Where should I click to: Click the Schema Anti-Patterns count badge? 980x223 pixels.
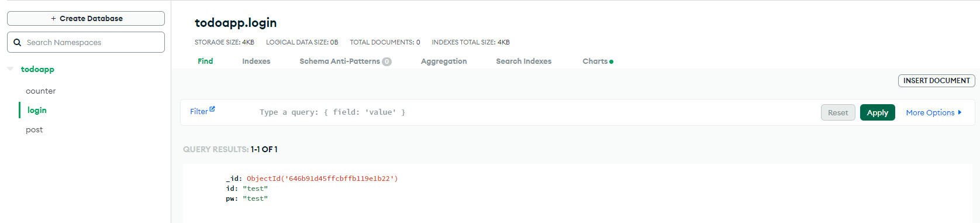pyautogui.click(x=387, y=61)
